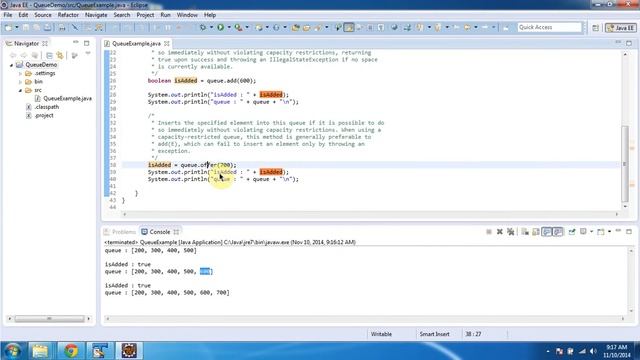The width and height of the screenshot is (640, 360).
Task: Click the Display Selected Console icon
Action: tap(583, 232)
